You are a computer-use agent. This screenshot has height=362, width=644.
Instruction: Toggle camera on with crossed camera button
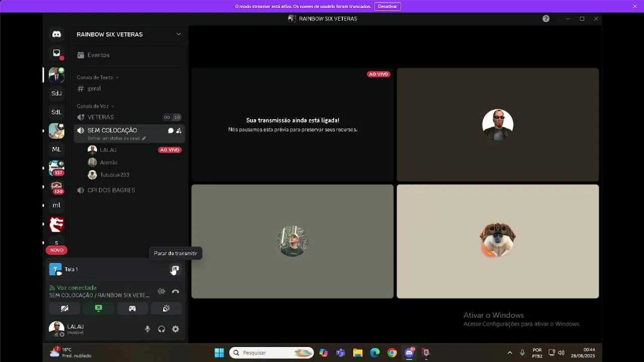(64, 308)
